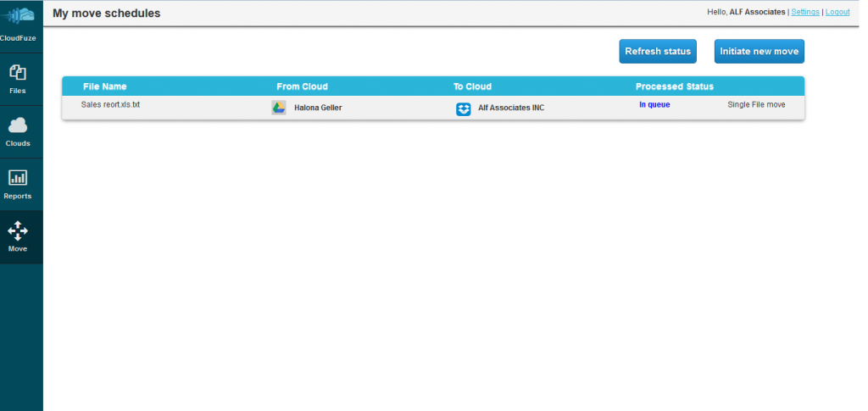Click the File Name column header

click(x=104, y=86)
